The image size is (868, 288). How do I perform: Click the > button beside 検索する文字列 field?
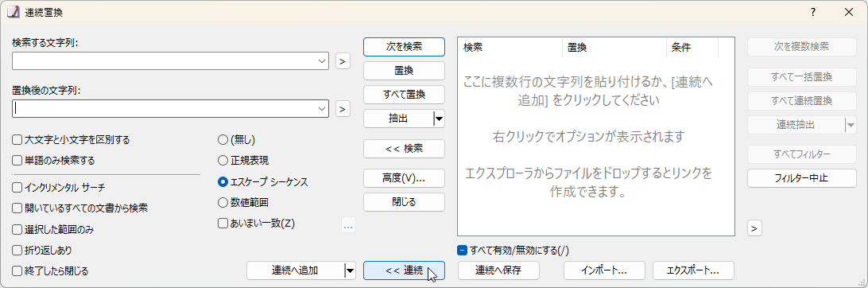(343, 61)
